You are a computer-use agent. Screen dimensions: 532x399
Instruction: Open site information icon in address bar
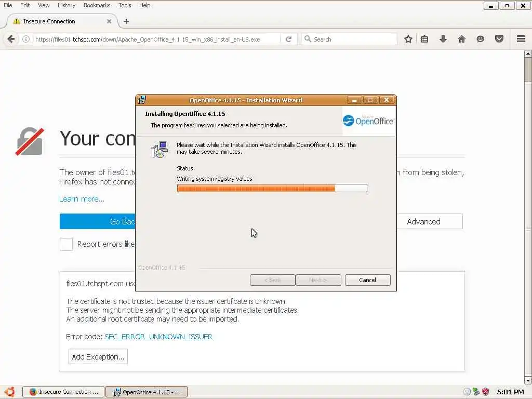[26, 39]
